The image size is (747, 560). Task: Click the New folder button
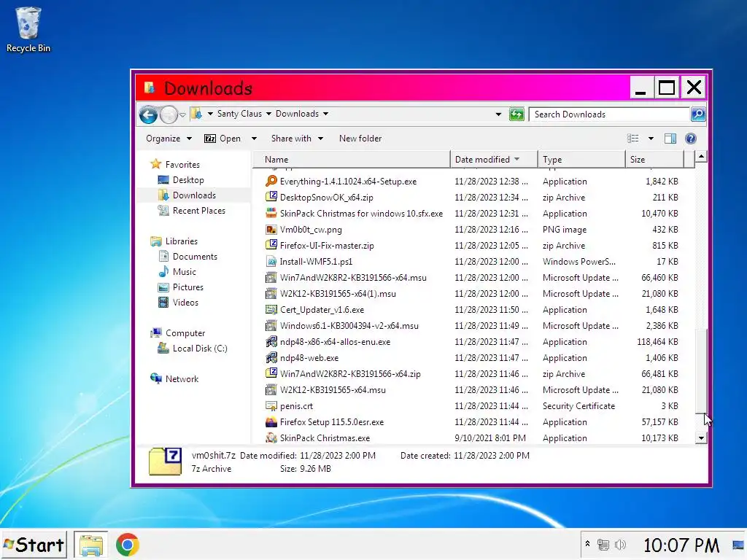point(360,139)
